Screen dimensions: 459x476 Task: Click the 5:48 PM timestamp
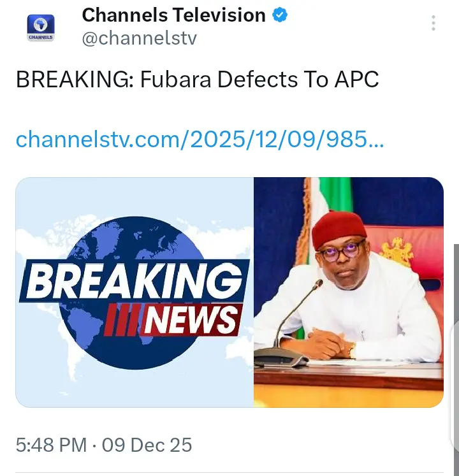tap(51, 444)
